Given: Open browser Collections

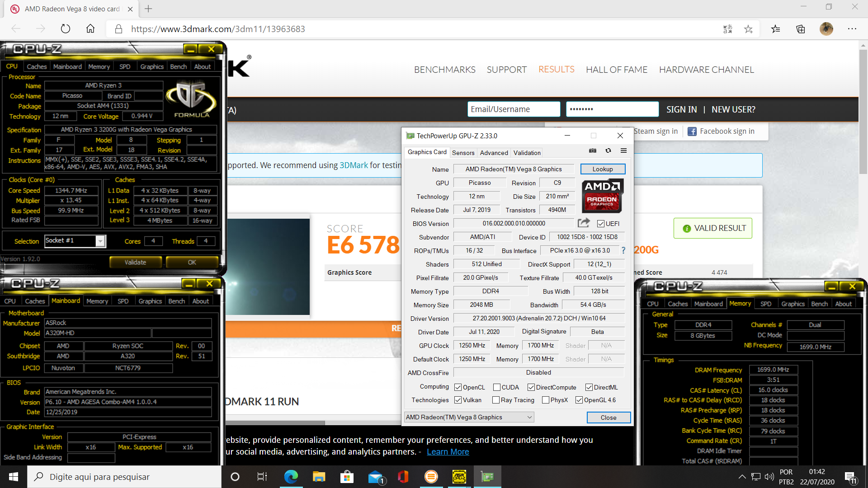Looking at the screenshot, I should point(801,29).
